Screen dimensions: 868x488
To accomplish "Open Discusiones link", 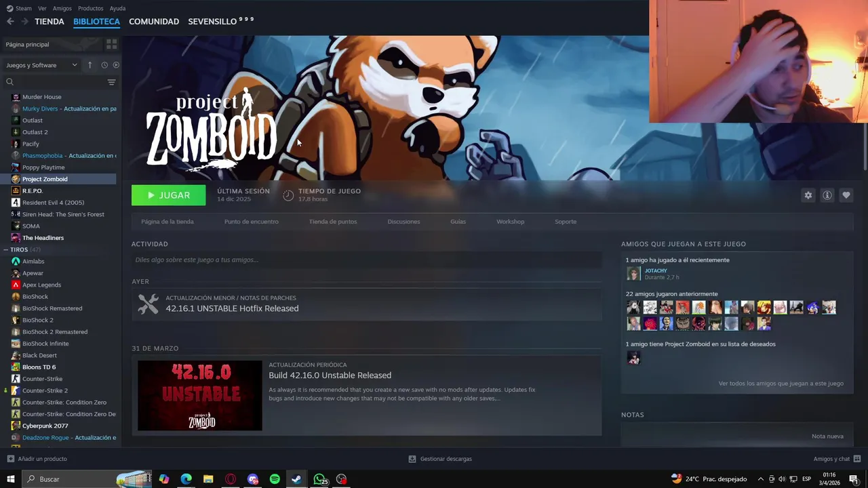I will tap(403, 222).
